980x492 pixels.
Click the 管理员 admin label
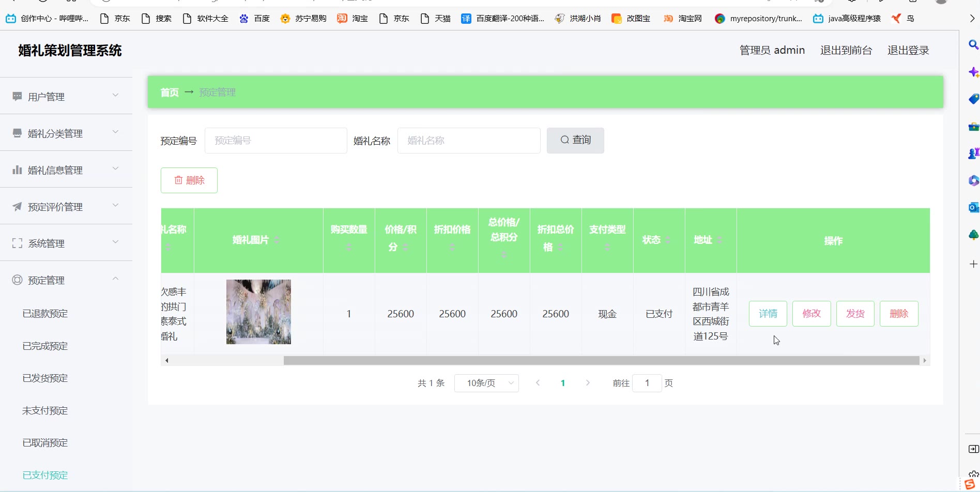[x=772, y=50]
